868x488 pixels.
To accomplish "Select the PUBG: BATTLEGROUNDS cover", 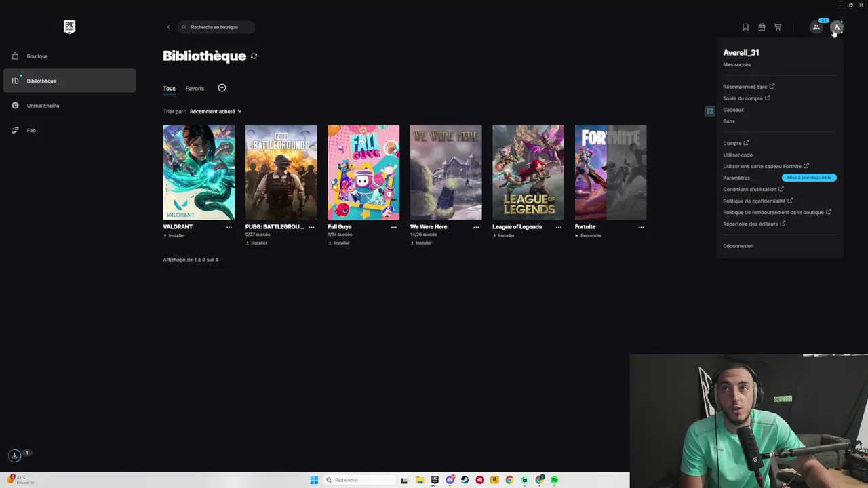I will coord(281,172).
